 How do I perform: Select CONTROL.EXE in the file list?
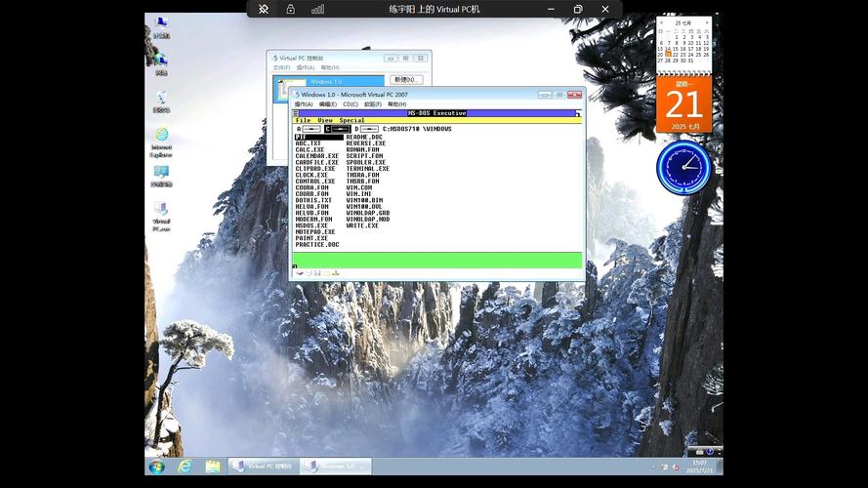point(315,182)
